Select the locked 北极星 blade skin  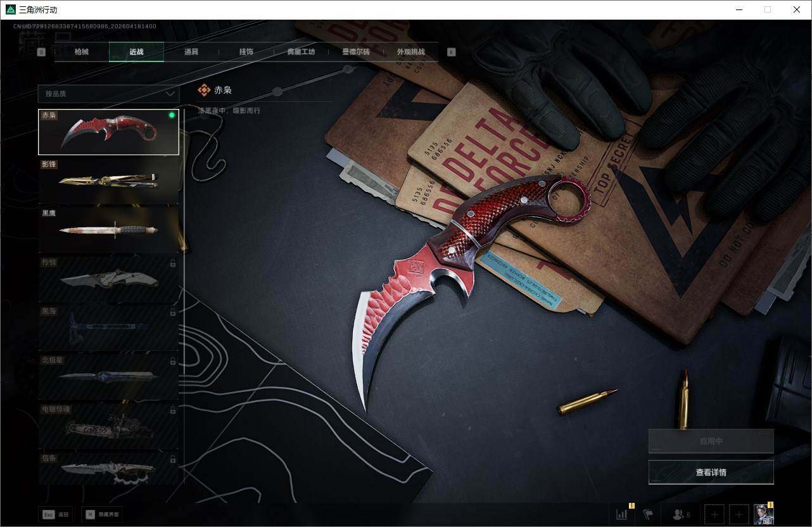[108, 376]
